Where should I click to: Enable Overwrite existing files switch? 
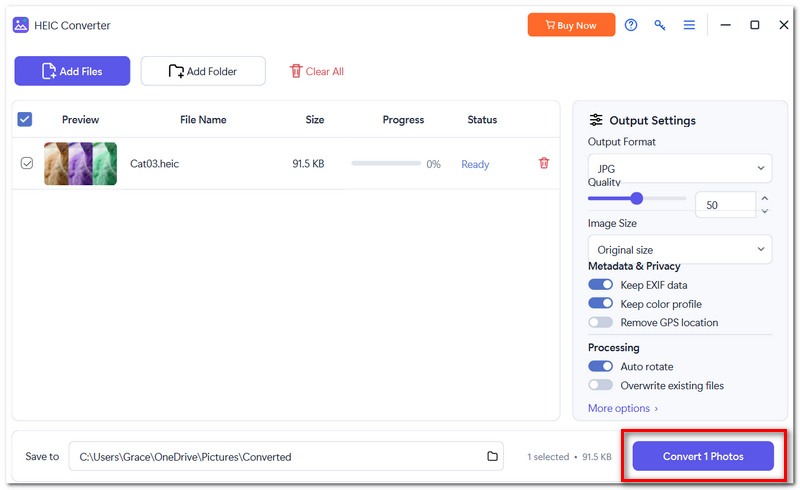click(601, 385)
